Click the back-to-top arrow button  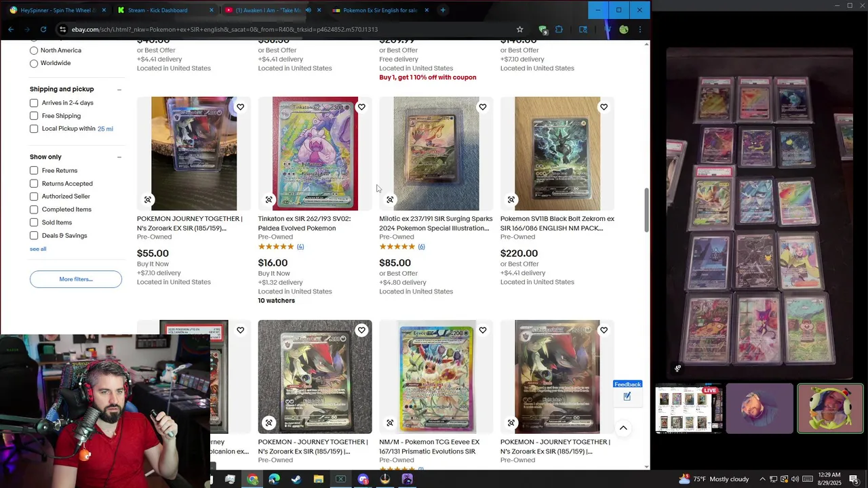pos(623,428)
